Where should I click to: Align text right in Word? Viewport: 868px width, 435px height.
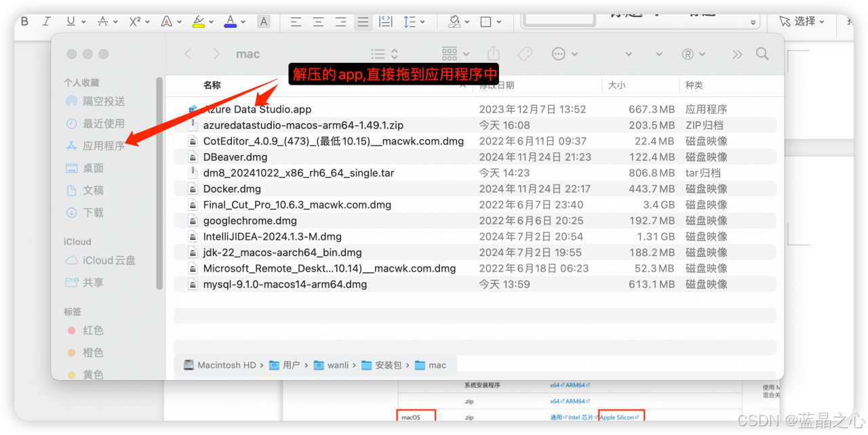click(x=340, y=22)
